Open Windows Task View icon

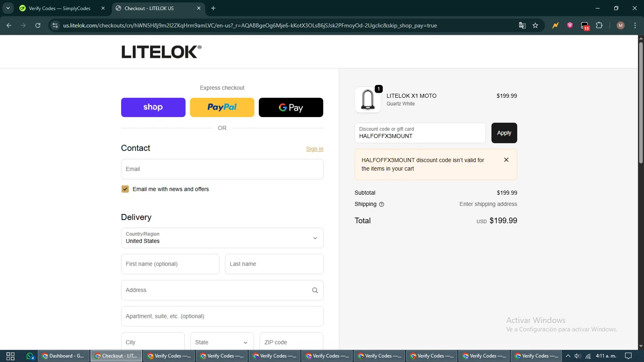pos(10,356)
